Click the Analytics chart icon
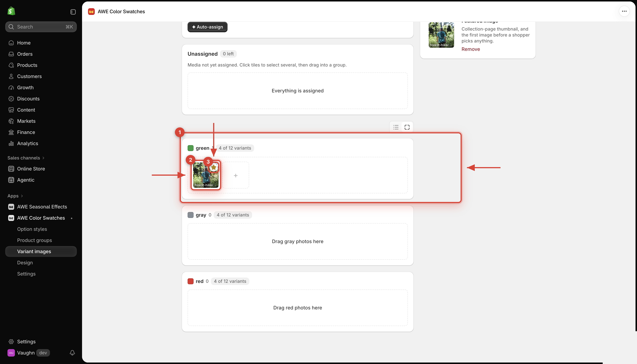 (x=11, y=143)
